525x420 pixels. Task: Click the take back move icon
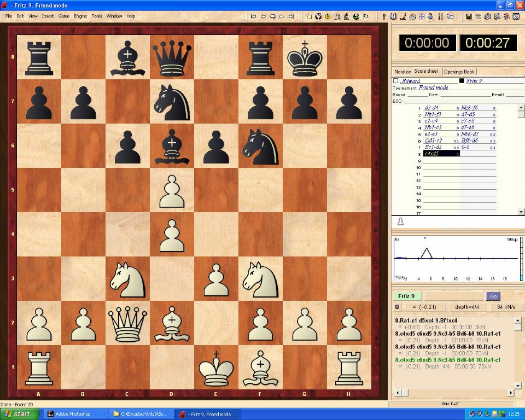tap(272, 16)
